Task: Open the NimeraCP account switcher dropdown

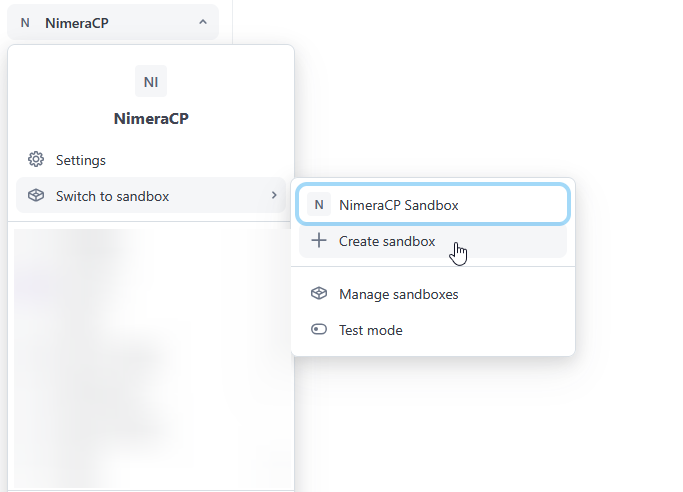Action: (112, 22)
